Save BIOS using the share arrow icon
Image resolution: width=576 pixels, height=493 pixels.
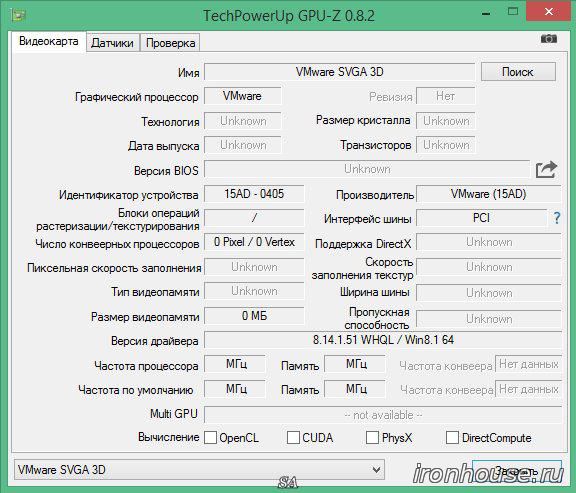click(x=546, y=170)
